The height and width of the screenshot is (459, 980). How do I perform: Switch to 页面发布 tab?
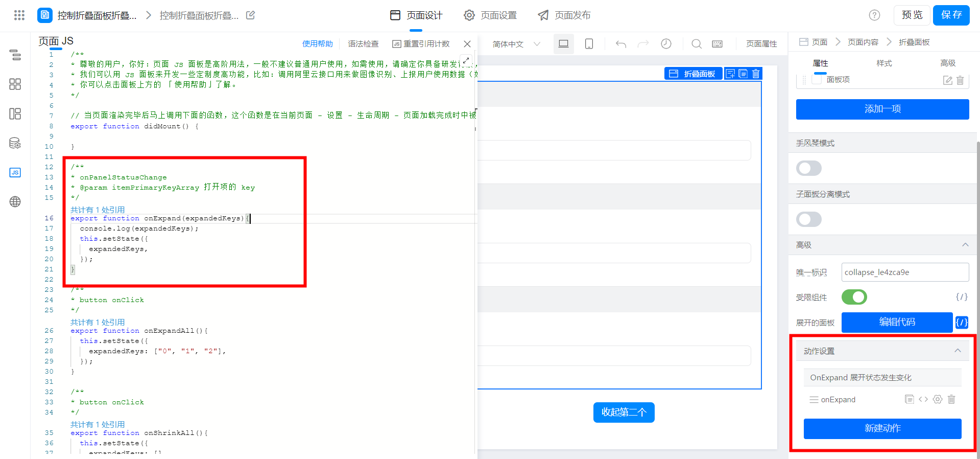click(564, 15)
